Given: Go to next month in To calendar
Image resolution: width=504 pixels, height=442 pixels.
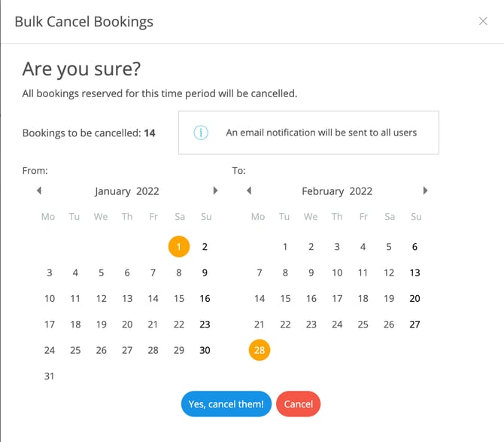Looking at the screenshot, I should click(425, 191).
